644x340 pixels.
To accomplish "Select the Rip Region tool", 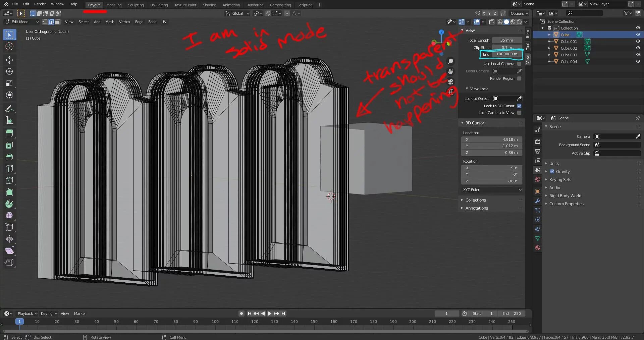I will click(9, 263).
